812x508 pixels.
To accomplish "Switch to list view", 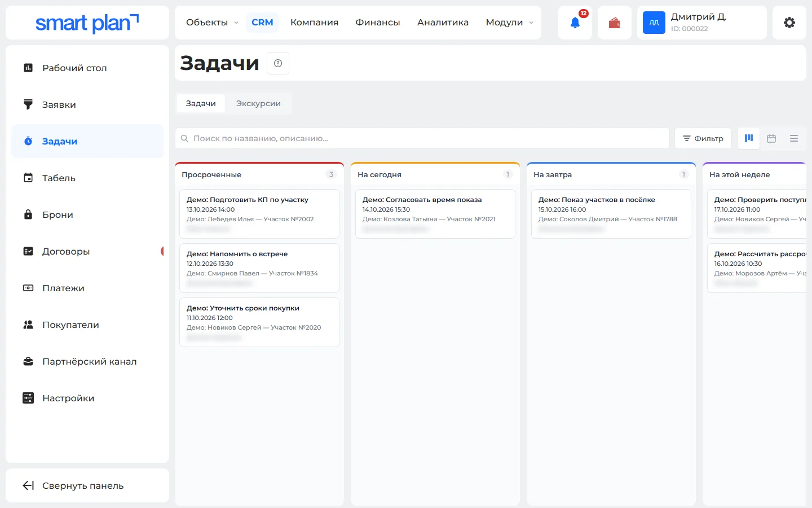I will tap(794, 138).
